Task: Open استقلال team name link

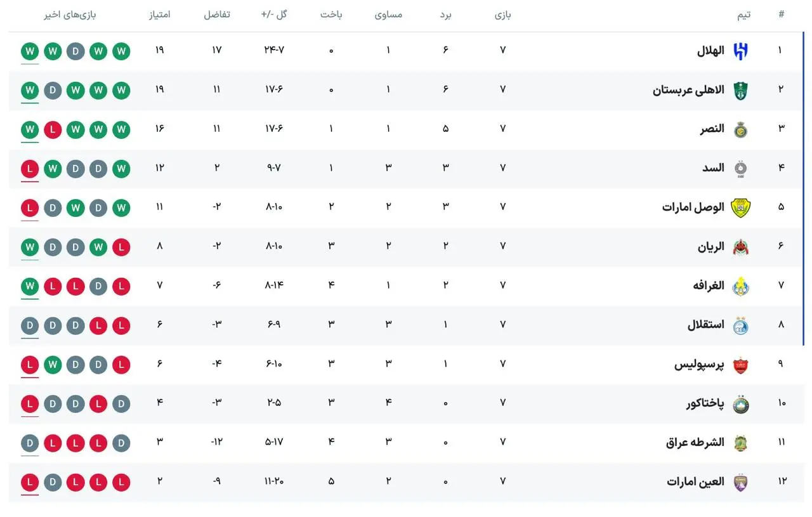Action: pos(706,325)
